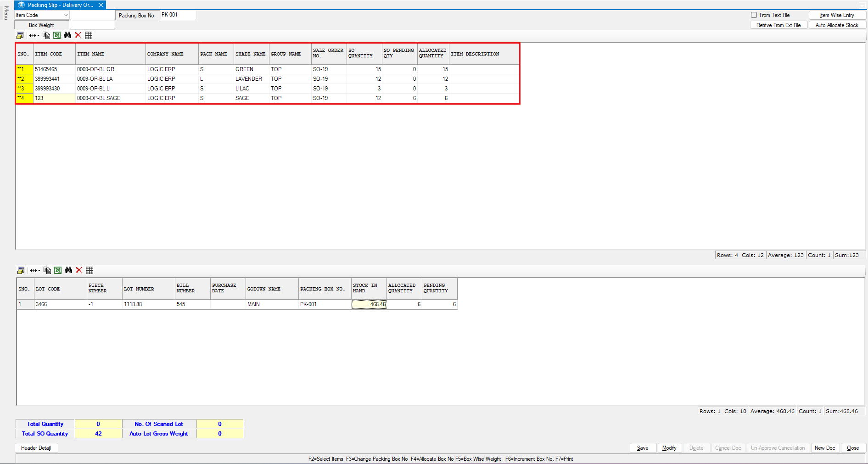
Task: Open the Header Detail button
Action: click(x=36, y=448)
